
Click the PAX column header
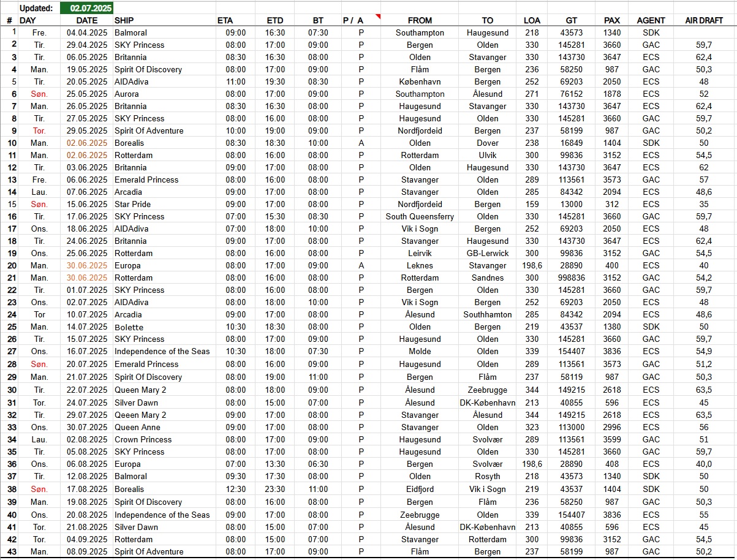tap(611, 20)
